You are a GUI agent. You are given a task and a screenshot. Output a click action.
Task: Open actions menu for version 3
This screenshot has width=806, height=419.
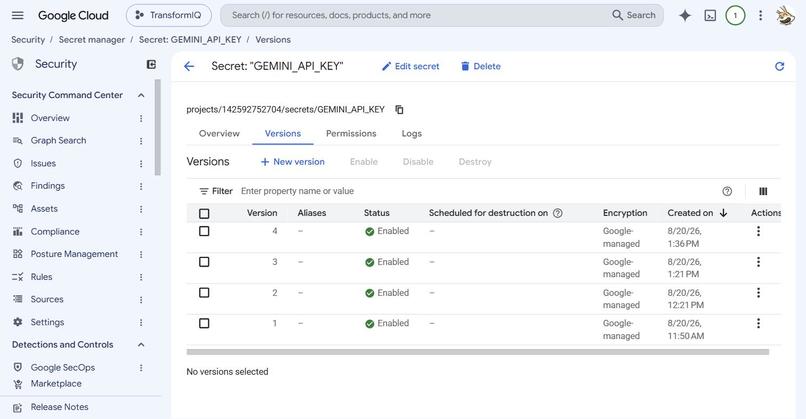(x=758, y=262)
